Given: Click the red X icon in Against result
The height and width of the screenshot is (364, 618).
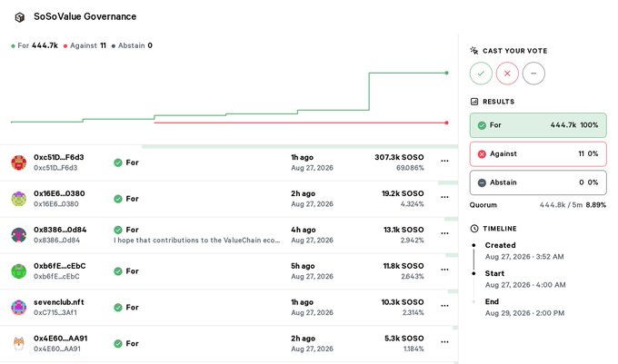Looking at the screenshot, I should point(482,154).
